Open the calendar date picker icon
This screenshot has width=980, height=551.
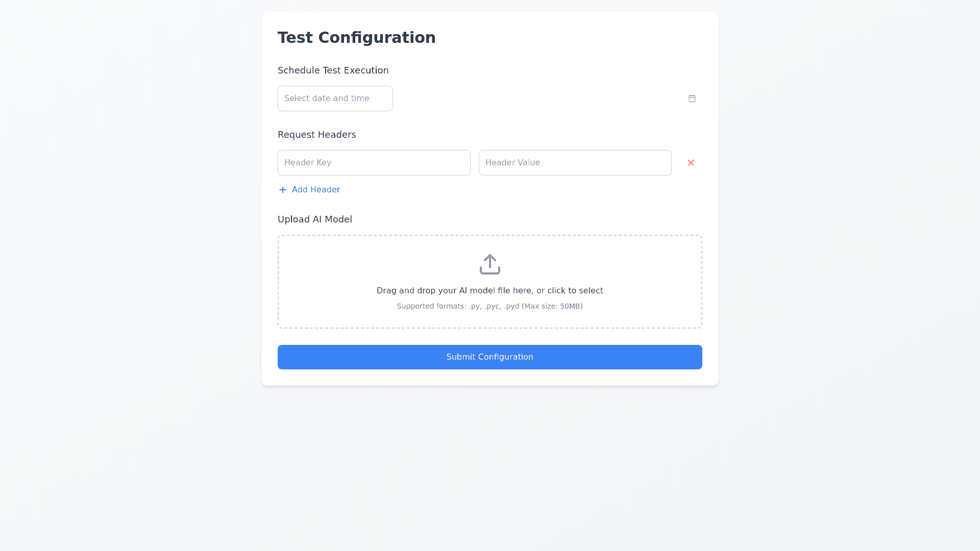[x=692, y=98]
